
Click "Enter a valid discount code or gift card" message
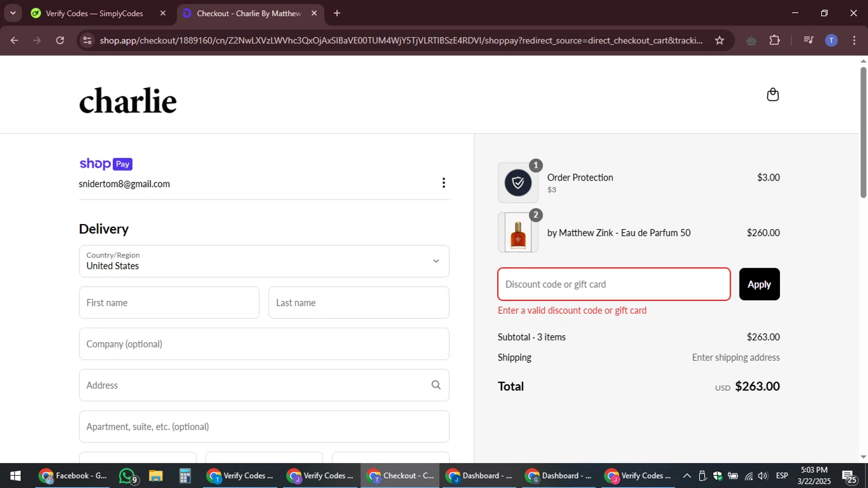pyautogui.click(x=572, y=310)
